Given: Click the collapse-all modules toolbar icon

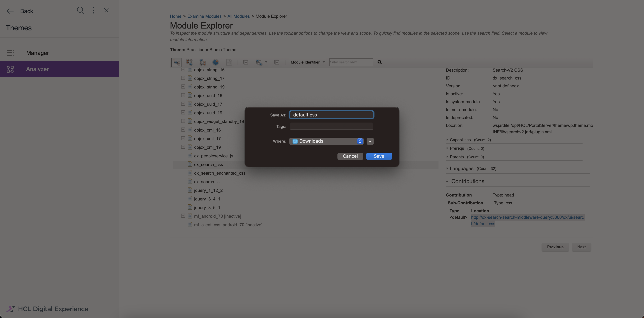Looking at the screenshot, I should (277, 62).
